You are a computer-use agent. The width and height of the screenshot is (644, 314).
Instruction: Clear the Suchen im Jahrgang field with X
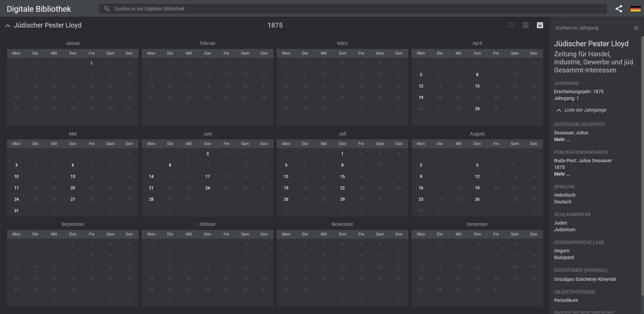636,28
